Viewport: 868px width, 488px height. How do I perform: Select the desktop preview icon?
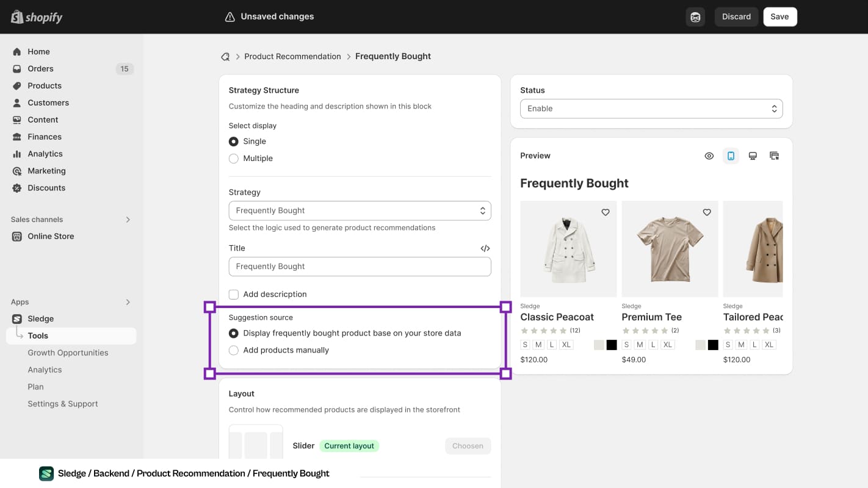753,156
